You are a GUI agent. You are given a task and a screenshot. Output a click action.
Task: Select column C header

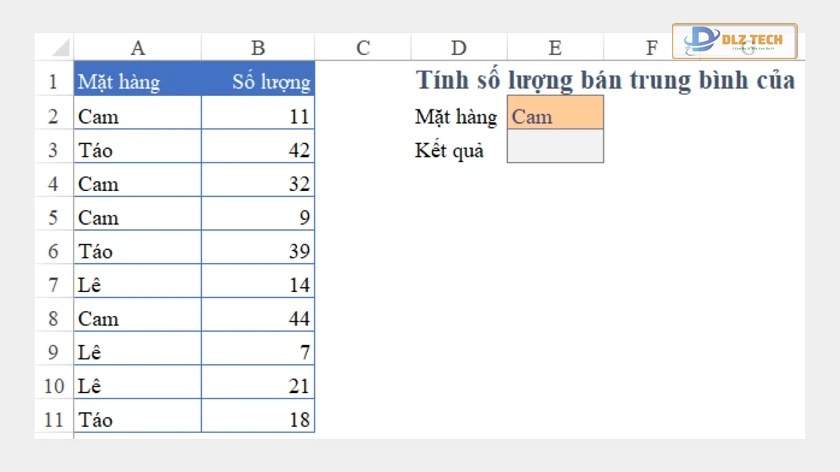click(362, 47)
